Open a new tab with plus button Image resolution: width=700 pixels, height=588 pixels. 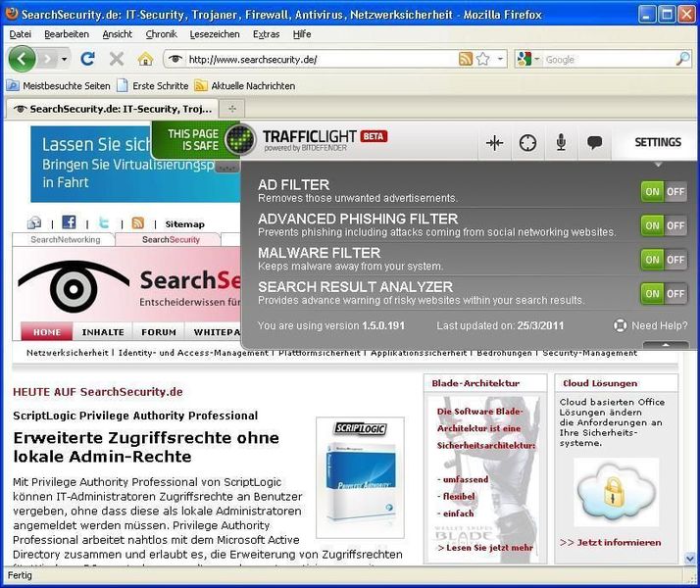[x=232, y=109]
